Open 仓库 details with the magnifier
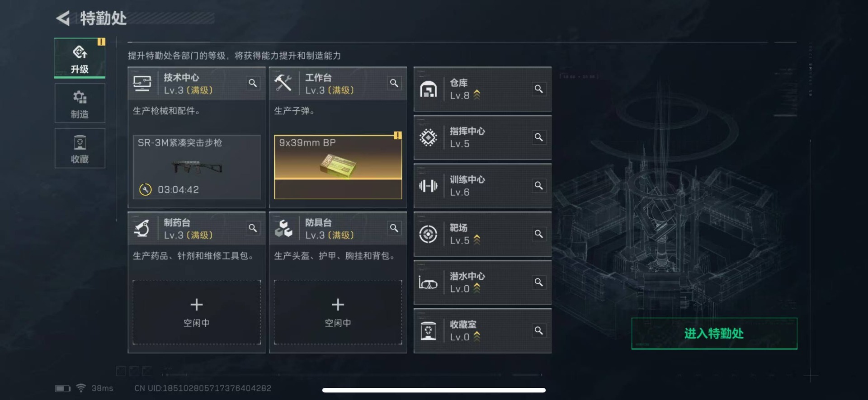The height and width of the screenshot is (400, 868). point(538,89)
